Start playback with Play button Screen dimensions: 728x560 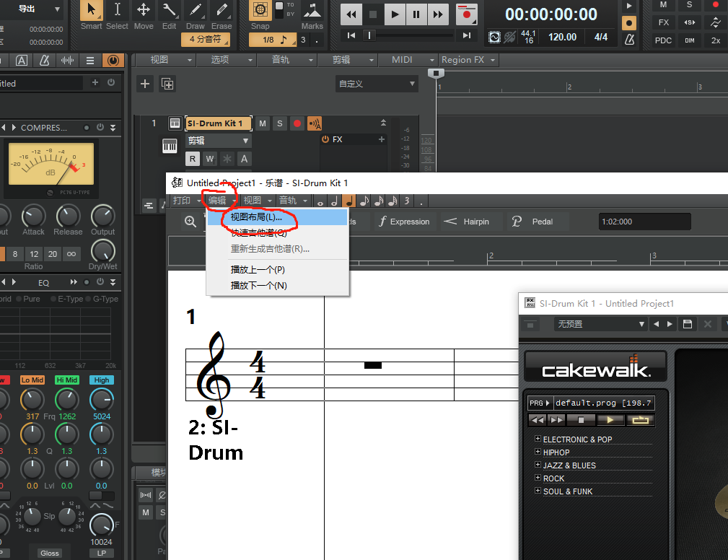[x=395, y=14]
